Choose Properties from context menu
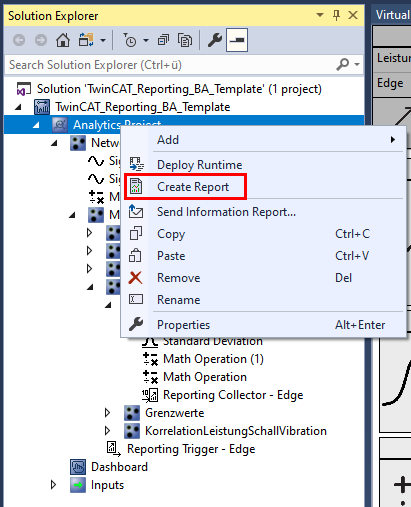This screenshot has width=411, height=507. (263, 325)
